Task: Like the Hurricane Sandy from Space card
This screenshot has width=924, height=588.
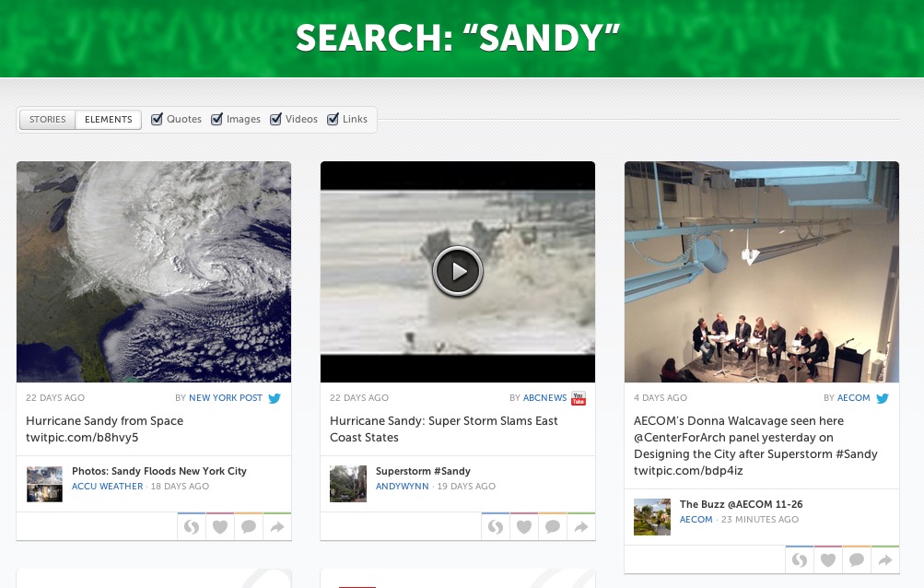Action: pos(220,526)
